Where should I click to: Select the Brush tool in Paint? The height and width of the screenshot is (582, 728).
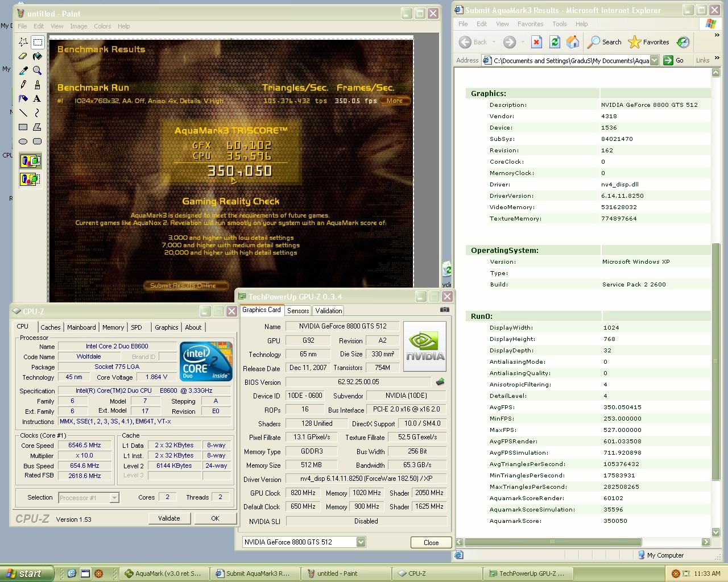[x=38, y=85]
